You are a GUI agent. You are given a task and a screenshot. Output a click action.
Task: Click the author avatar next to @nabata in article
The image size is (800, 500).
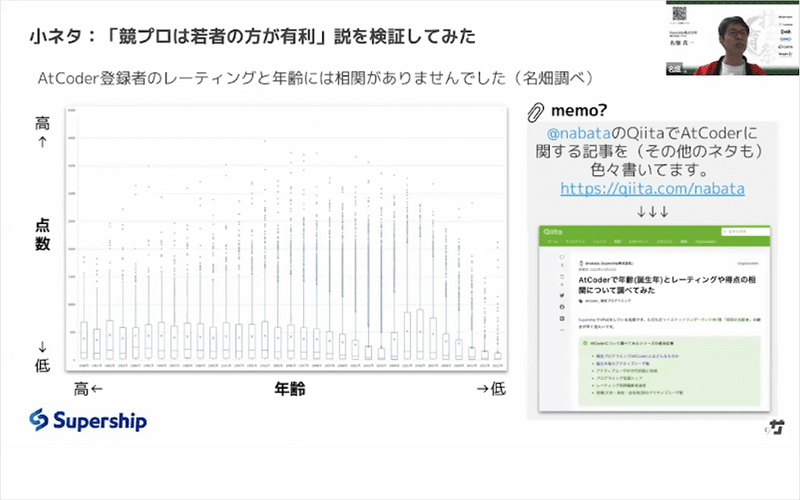click(581, 264)
